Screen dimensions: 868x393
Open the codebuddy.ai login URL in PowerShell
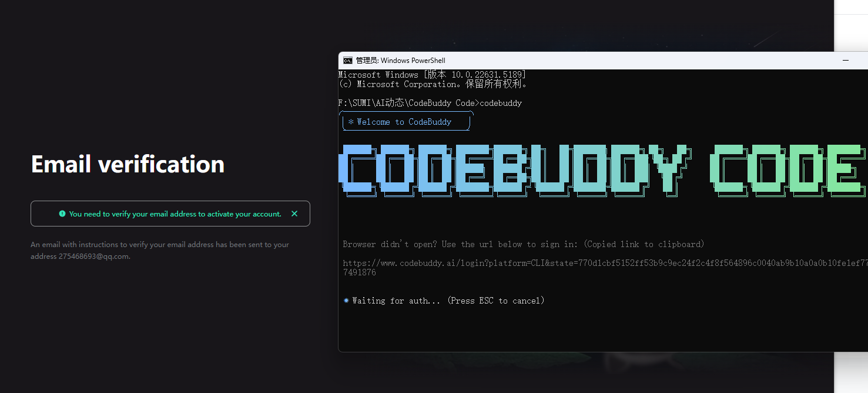(x=605, y=268)
